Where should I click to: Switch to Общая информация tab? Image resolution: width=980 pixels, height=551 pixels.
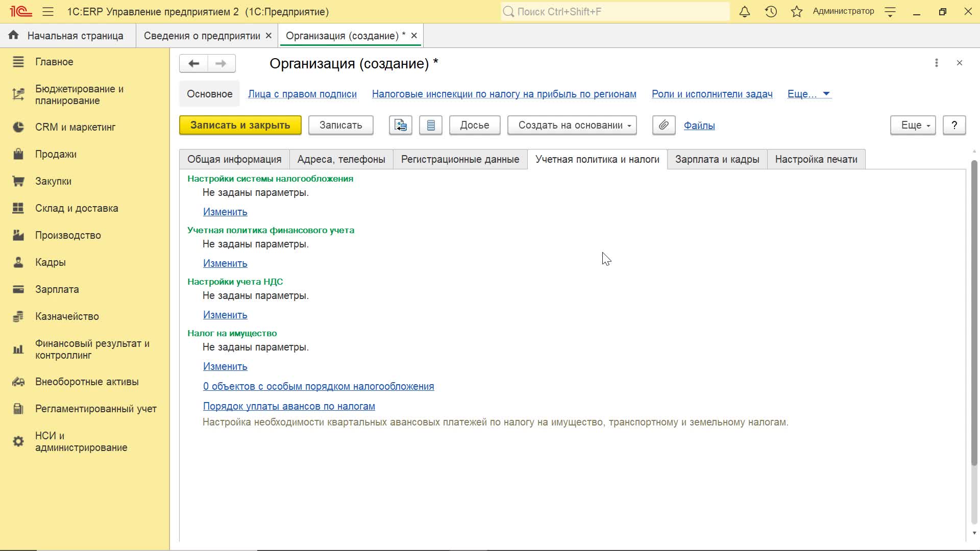[234, 159]
